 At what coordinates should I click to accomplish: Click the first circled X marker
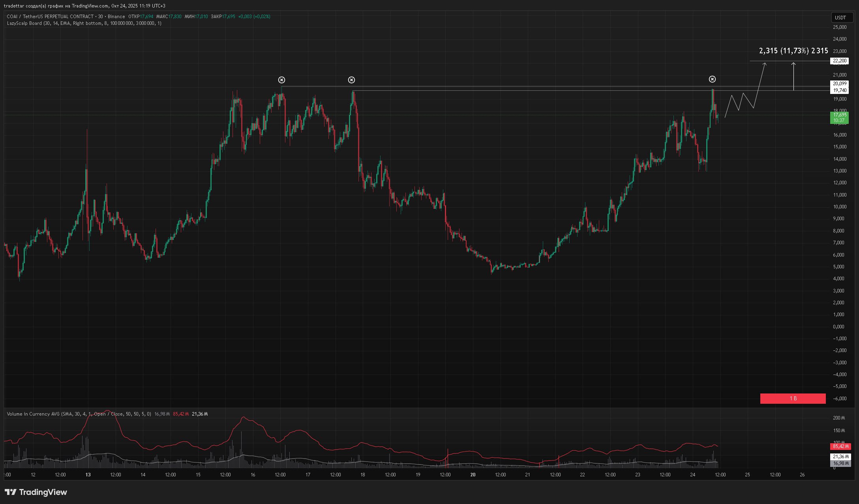click(281, 80)
